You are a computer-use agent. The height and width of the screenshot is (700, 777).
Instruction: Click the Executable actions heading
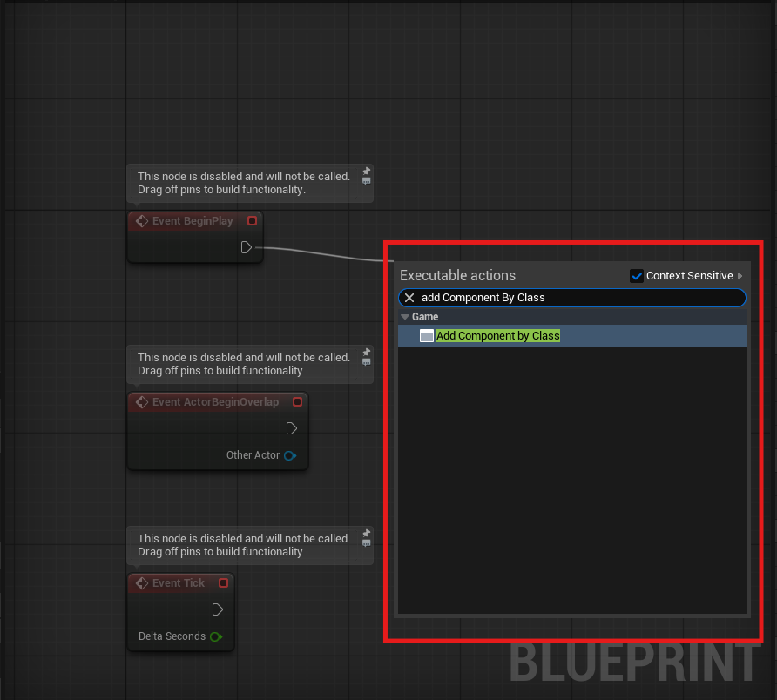(x=457, y=275)
